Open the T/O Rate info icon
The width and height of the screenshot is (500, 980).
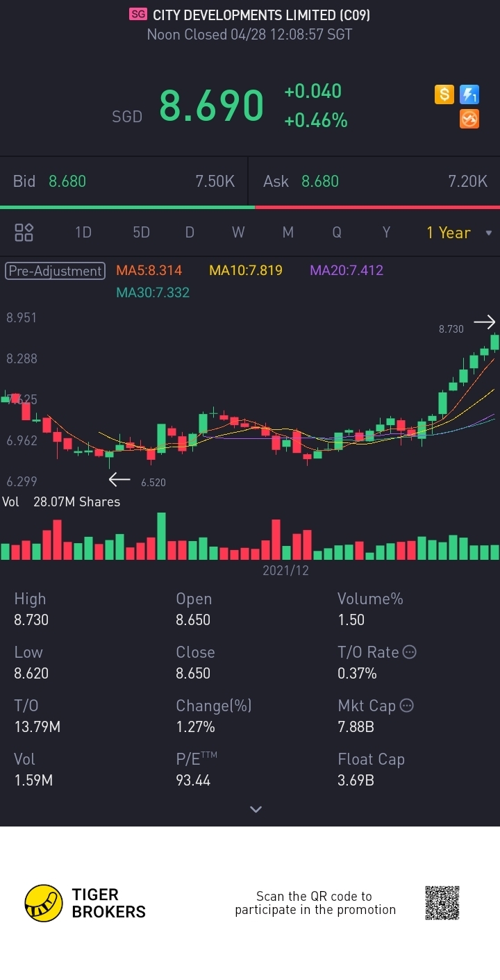(x=410, y=652)
